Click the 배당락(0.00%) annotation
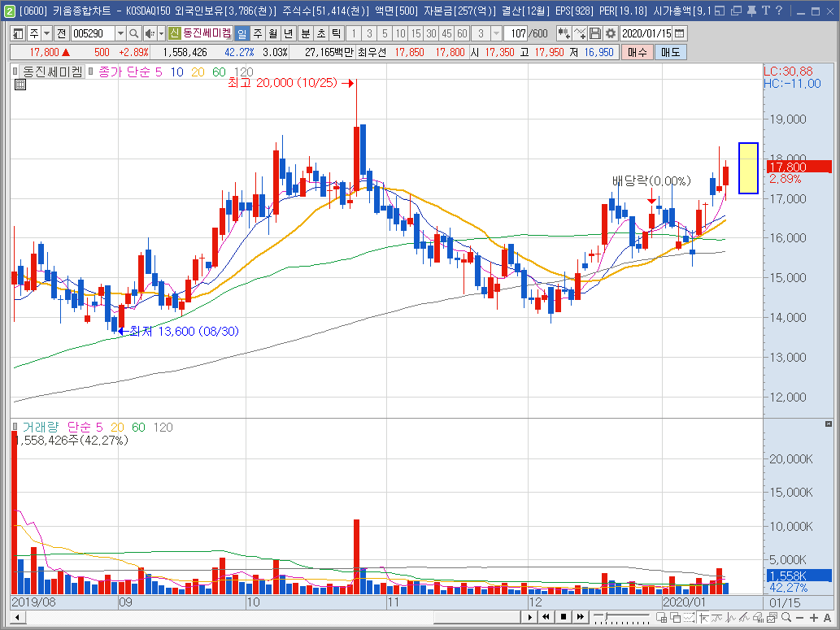The width and height of the screenshot is (840, 630). (x=651, y=181)
